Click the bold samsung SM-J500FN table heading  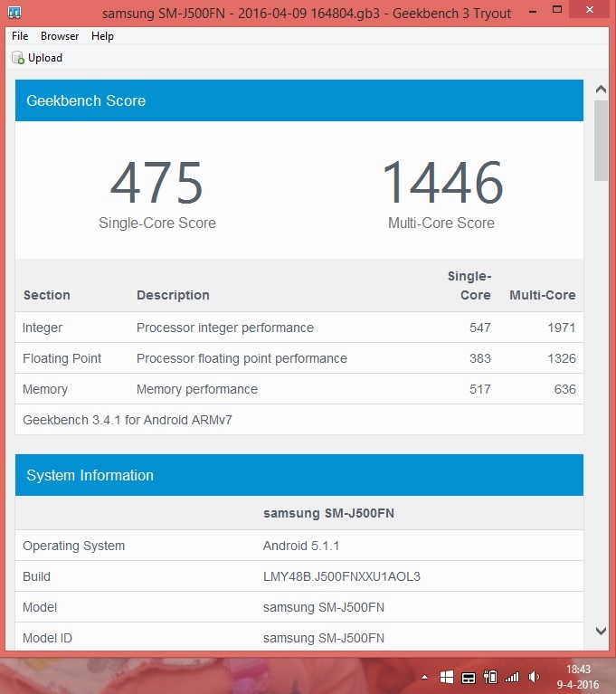coord(328,513)
